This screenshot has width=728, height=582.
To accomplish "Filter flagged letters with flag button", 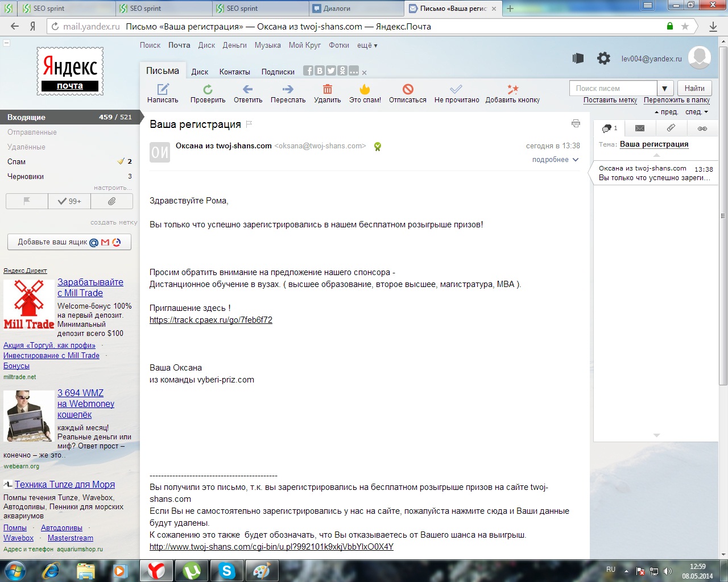I will (x=27, y=201).
